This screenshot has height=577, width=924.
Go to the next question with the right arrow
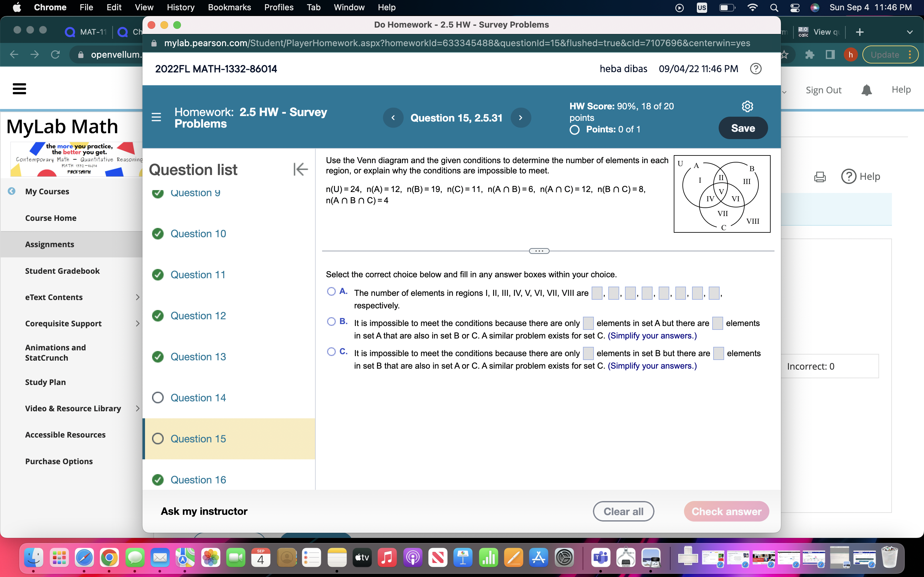coord(521,118)
